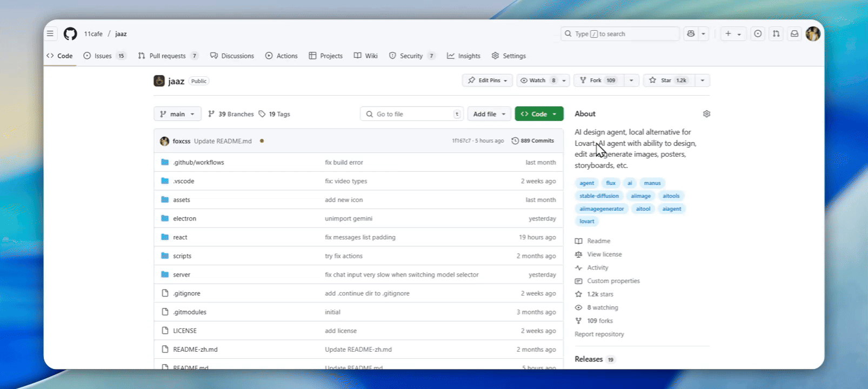Open the jaaz breadcrumb link

[x=121, y=33]
